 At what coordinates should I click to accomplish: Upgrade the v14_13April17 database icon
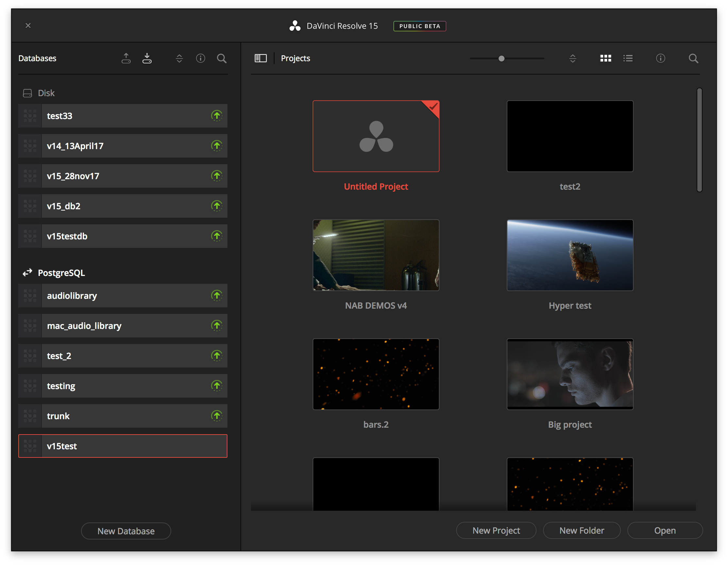point(217,146)
